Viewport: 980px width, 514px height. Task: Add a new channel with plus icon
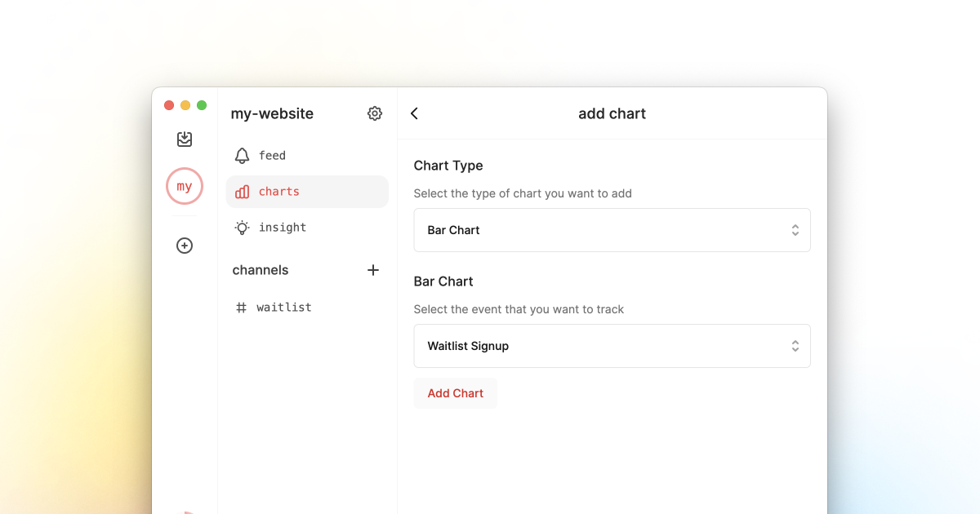373,270
